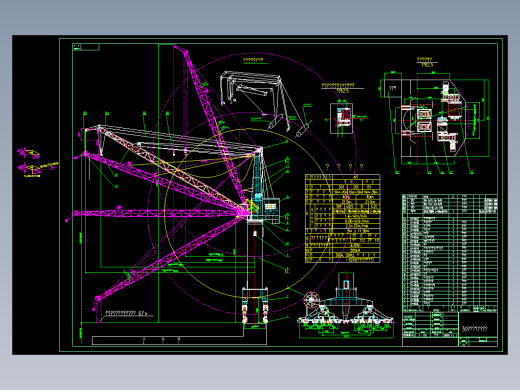The height and width of the screenshot is (390, 520).
Task: Select the gantry travel bogie front view
Action: [x=346, y=305]
